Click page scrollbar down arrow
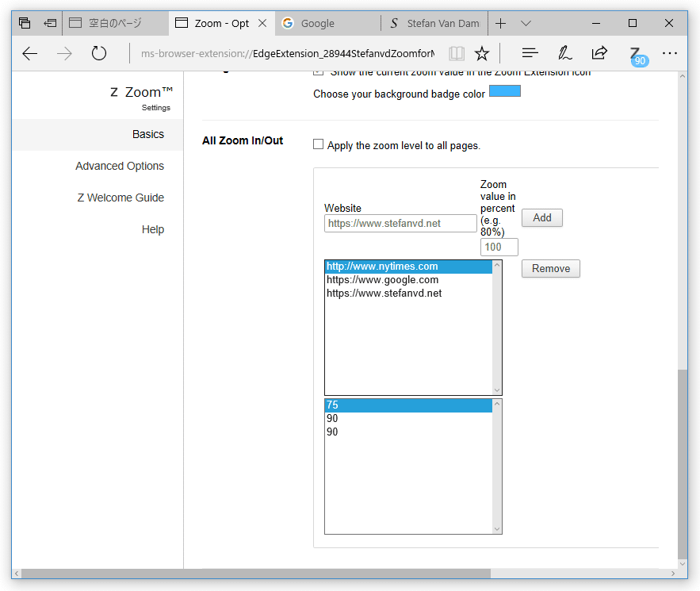700x591 pixels. pyautogui.click(x=682, y=564)
